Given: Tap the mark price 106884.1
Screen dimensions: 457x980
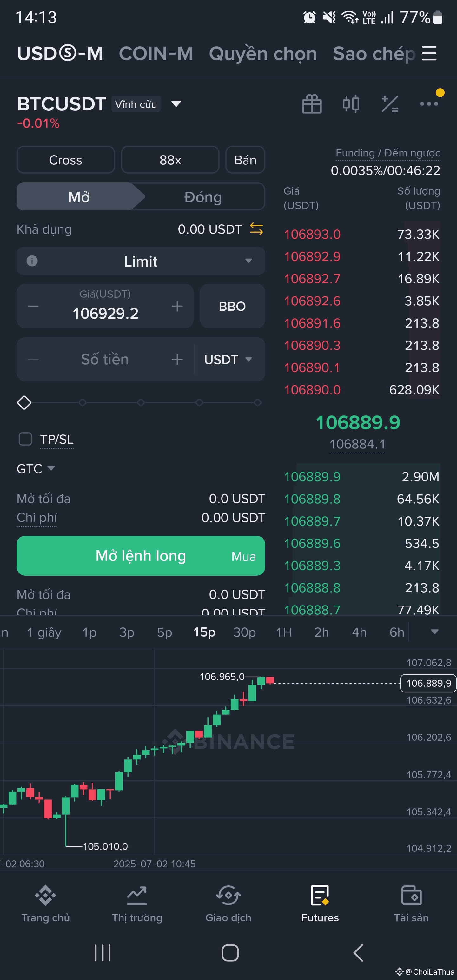Looking at the screenshot, I should click(357, 444).
